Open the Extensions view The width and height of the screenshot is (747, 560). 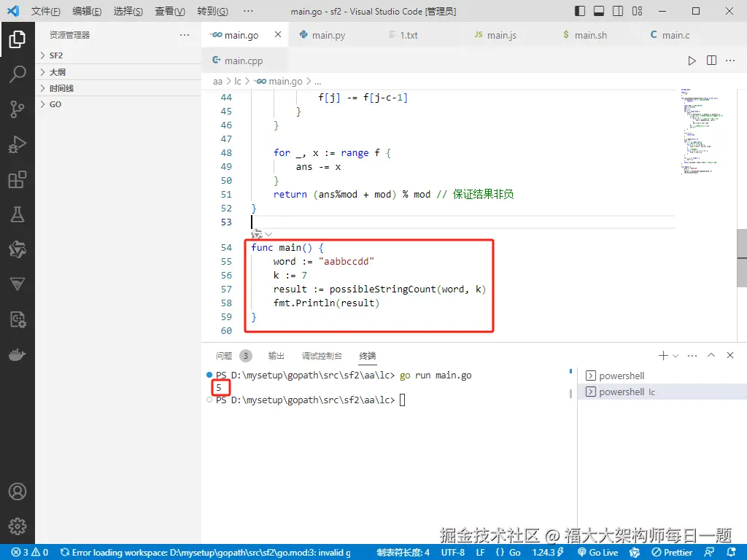(18, 179)
